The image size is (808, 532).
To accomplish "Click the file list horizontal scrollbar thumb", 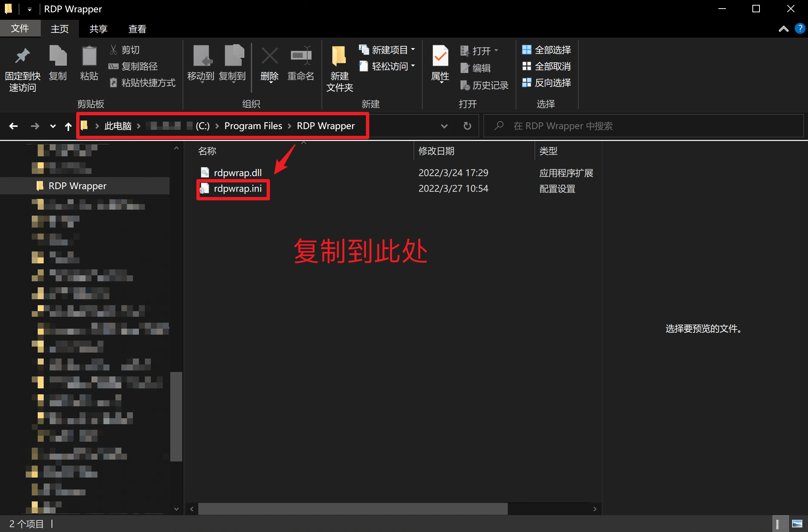I will (353, 509).
